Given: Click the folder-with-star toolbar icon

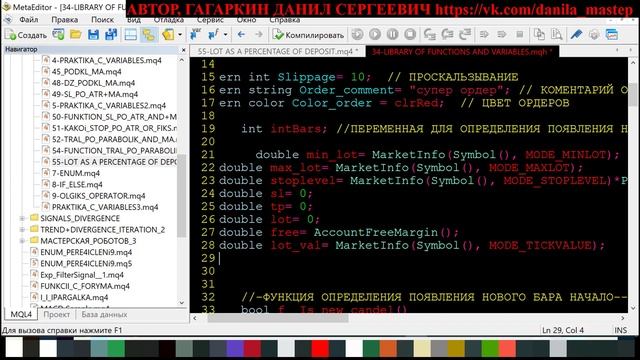Looking at the screenshot, I should 168,35.
